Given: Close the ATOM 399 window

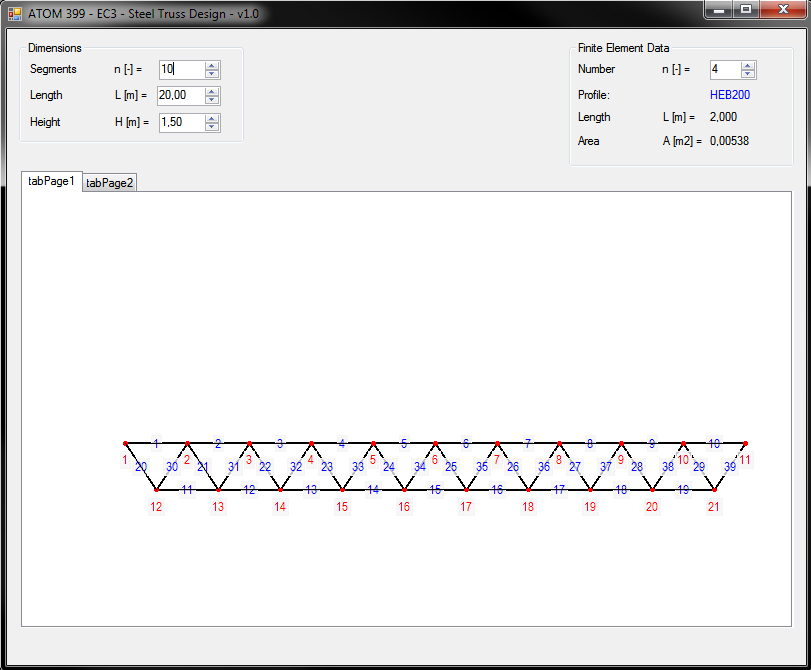Looking at the screenshot, I should click(x=783, y=9).
